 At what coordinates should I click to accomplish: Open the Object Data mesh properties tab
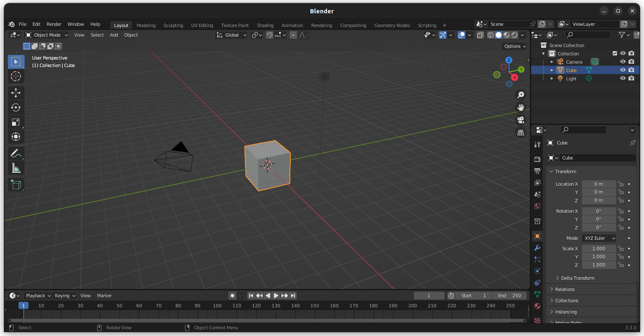[x=537, y=294]
